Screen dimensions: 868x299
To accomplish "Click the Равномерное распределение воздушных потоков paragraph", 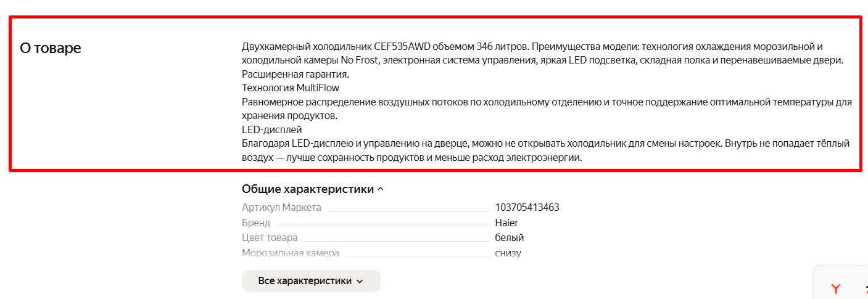I will pyautogui.click(x=547, y=109).
